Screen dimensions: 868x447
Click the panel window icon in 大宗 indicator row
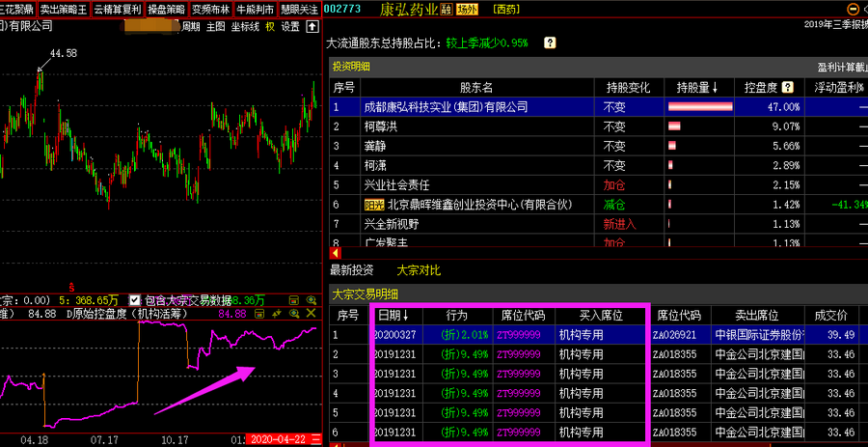point(294,299)
